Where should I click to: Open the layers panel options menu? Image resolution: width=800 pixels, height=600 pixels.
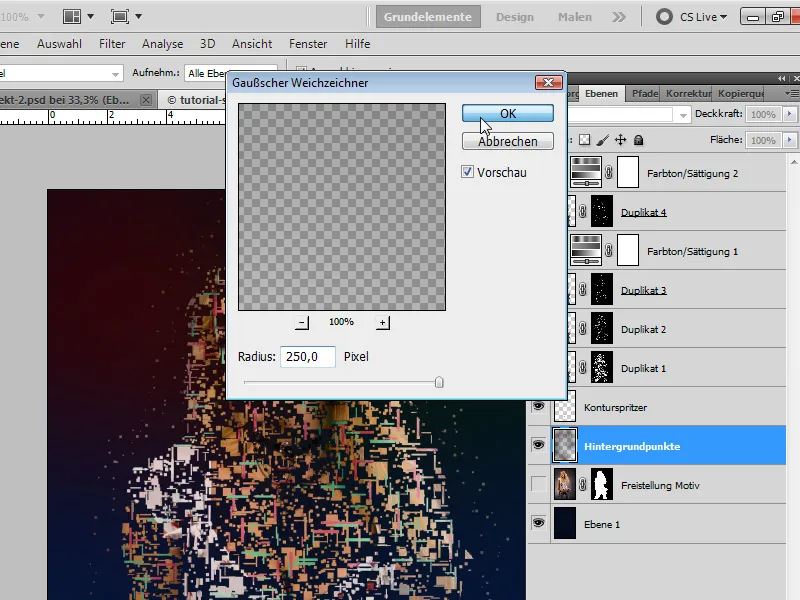[x=792, y=93]
